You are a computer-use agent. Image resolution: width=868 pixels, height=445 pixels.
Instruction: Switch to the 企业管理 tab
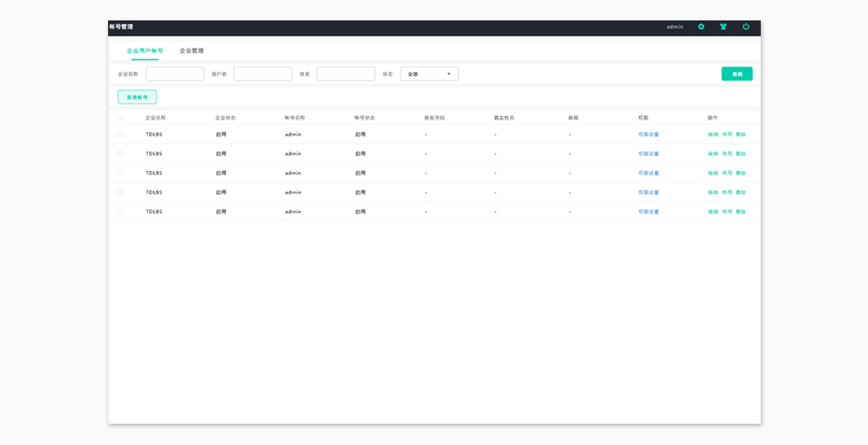coord(191,51)
